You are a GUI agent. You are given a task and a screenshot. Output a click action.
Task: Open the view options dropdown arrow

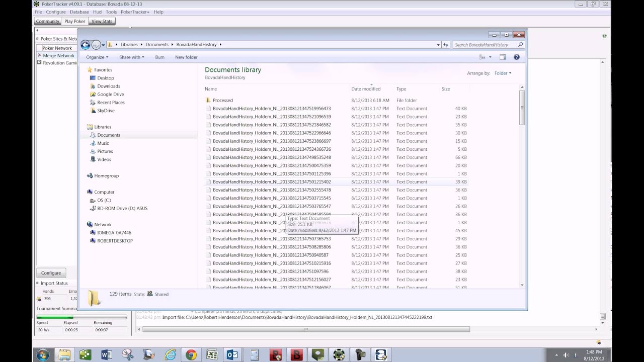[x=490, y=57]
